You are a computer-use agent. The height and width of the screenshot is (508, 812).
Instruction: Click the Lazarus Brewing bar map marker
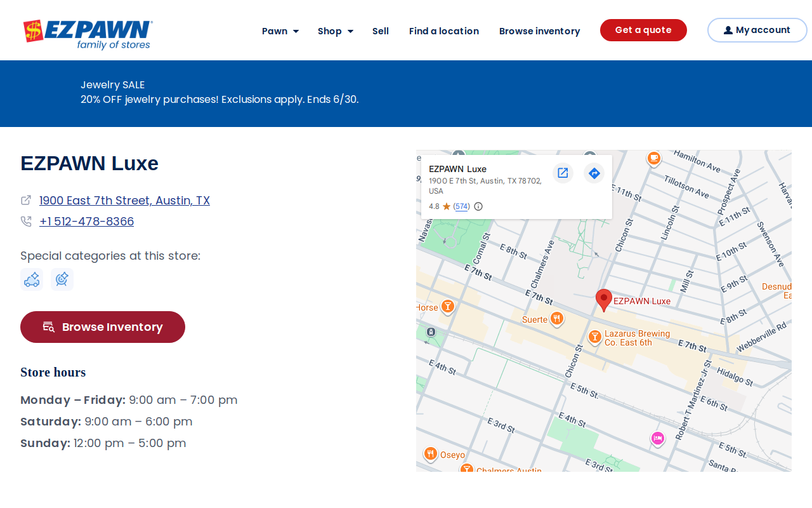594,337
